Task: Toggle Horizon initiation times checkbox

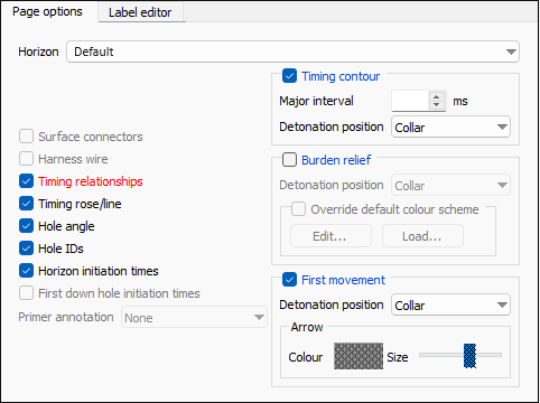Action: coord(26,271)
